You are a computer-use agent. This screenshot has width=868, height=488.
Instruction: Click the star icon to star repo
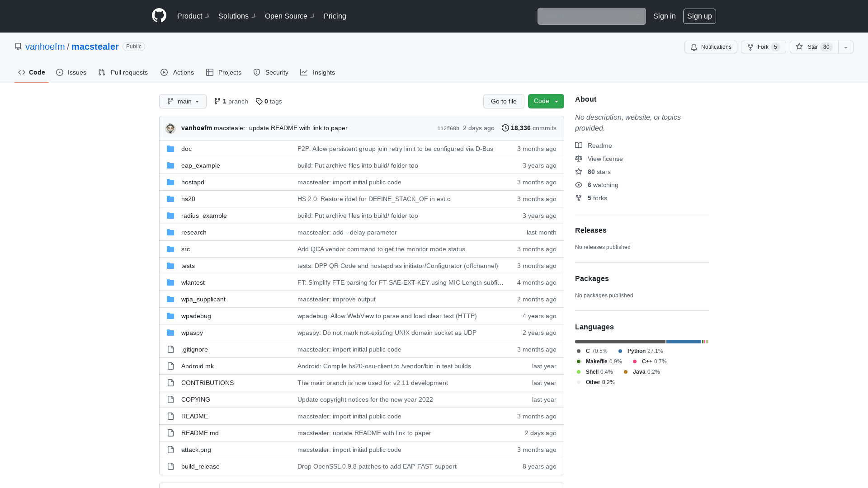tap(799, 47)
